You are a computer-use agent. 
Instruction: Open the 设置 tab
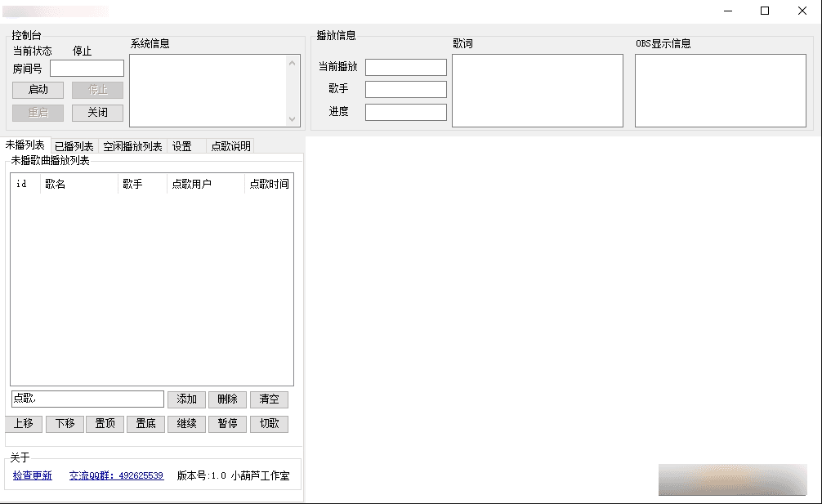pos(182,146)
